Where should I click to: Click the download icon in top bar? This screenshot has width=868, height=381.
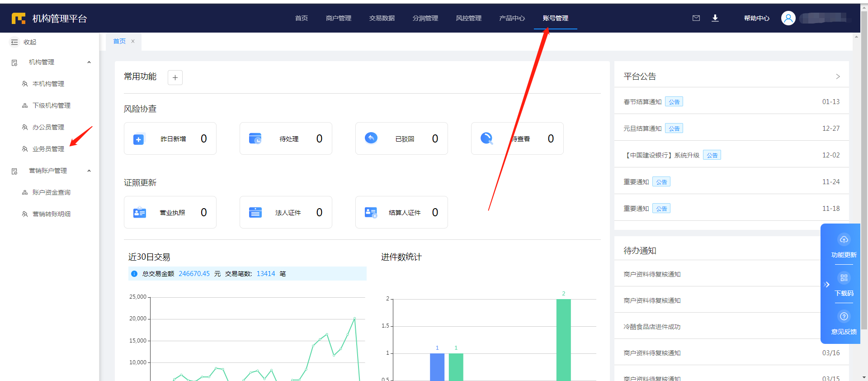pos(715,18)
